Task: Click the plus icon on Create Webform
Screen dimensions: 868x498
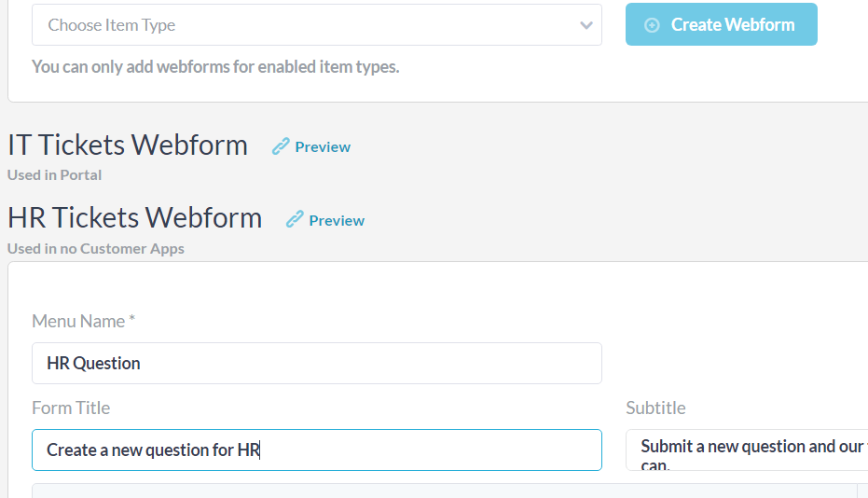Action: click(x=652, y=25)
